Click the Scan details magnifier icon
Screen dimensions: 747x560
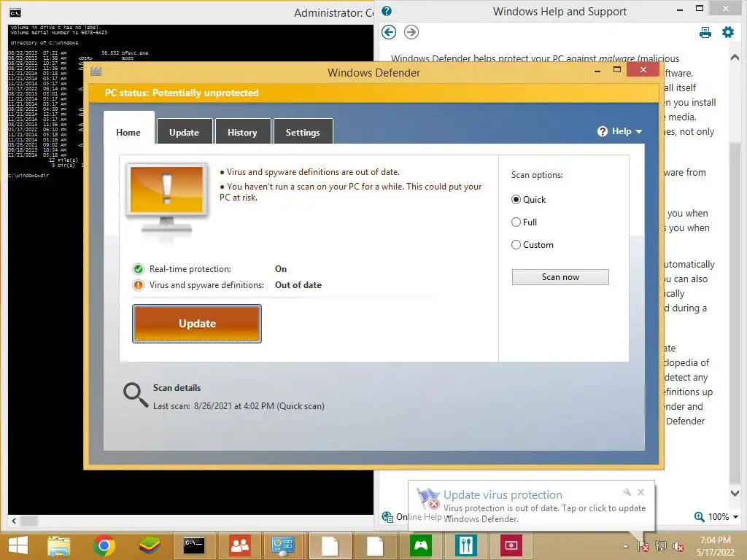tap(136, 395)
